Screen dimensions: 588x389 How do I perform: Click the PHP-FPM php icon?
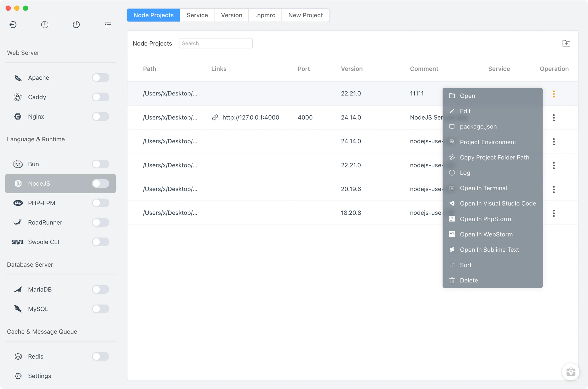(18, 203)
